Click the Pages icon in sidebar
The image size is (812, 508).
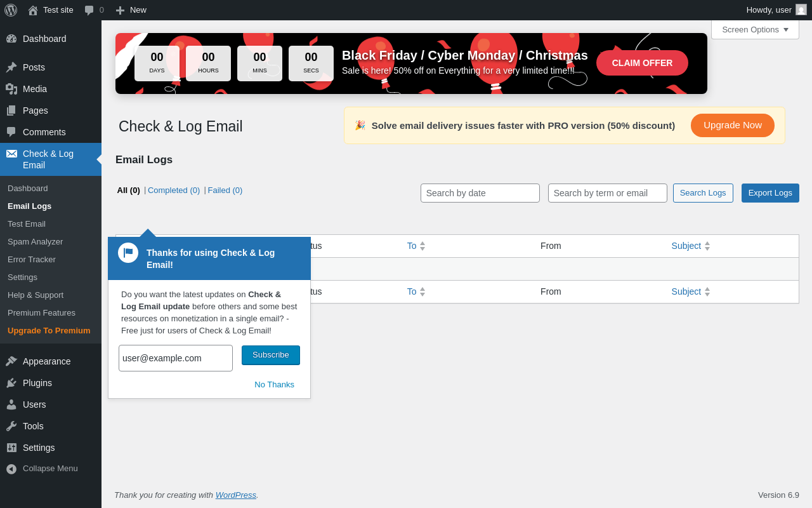[11, 110]
